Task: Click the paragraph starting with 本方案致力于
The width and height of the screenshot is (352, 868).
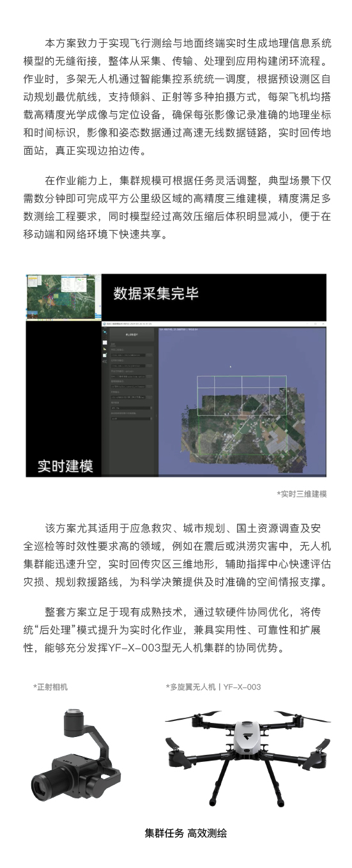Action: point(178,98)
